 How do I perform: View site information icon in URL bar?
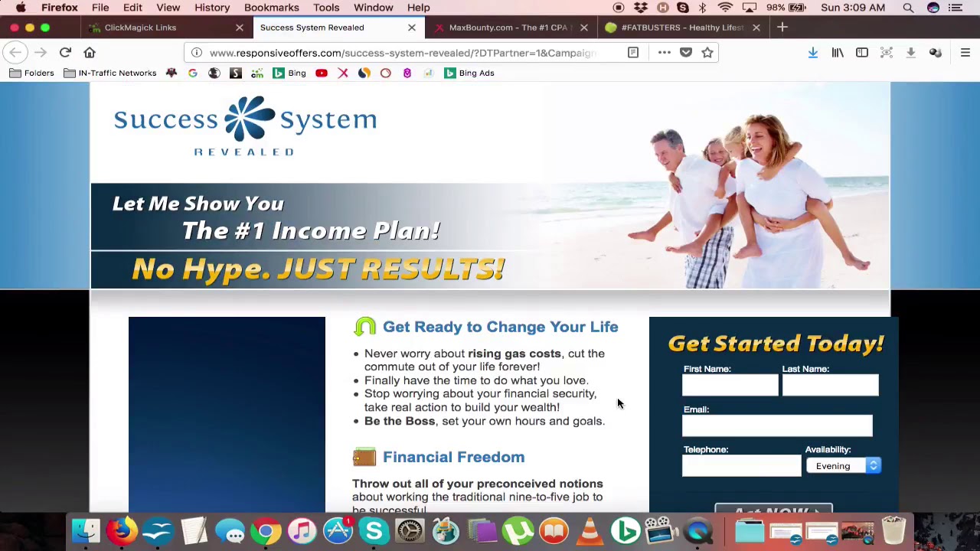coord(197,53)
